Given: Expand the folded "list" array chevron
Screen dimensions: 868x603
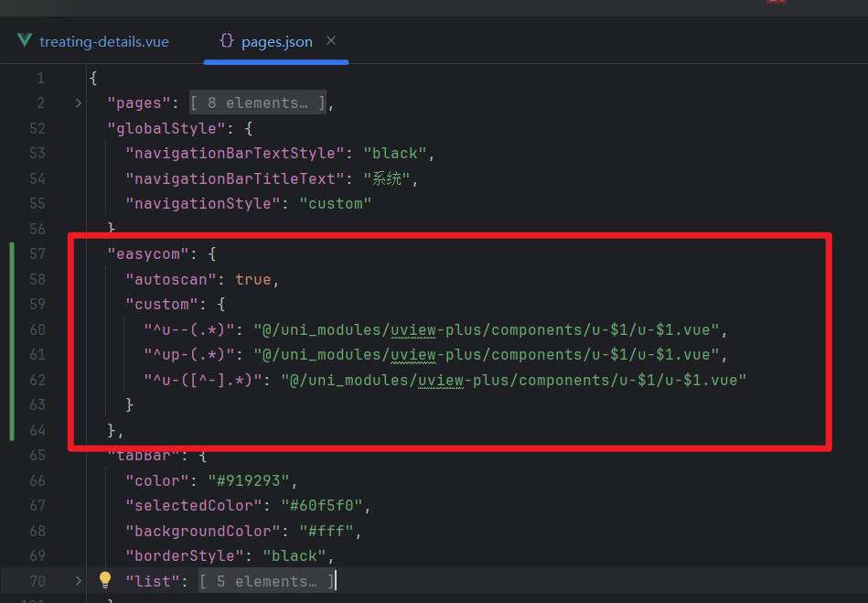Looking at the screenshot, I should tap(78, 581).
